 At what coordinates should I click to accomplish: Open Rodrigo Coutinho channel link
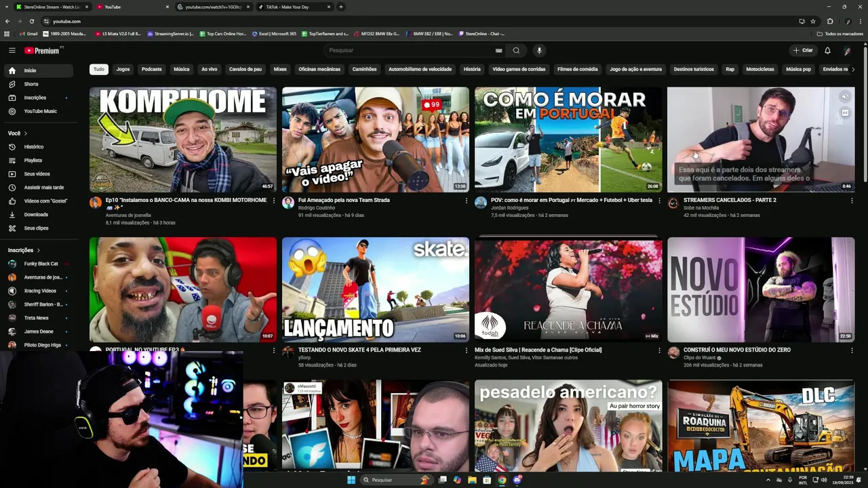coord(317,207)
